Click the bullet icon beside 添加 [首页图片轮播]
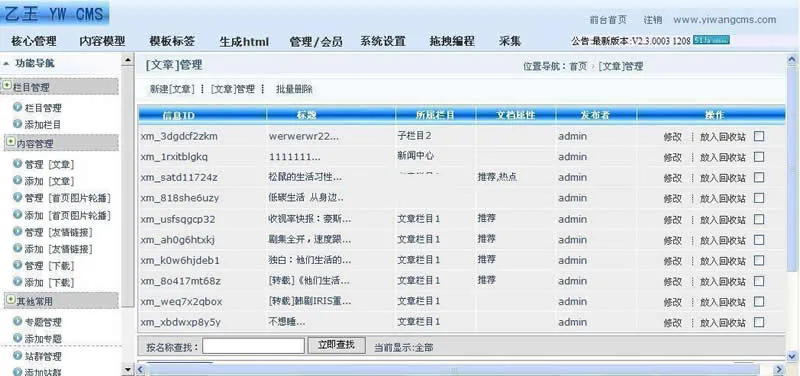This screenshot has width=800, height=376. tap(18, 215)
